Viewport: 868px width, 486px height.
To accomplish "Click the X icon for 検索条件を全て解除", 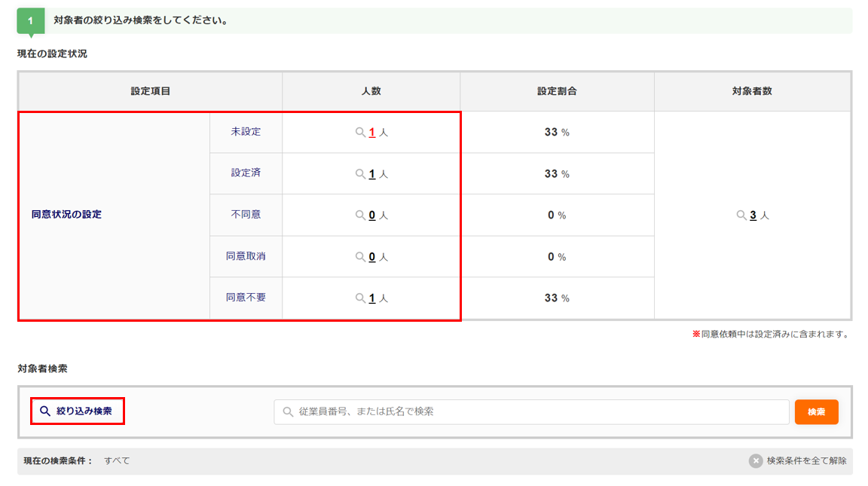I will point(756,461).
